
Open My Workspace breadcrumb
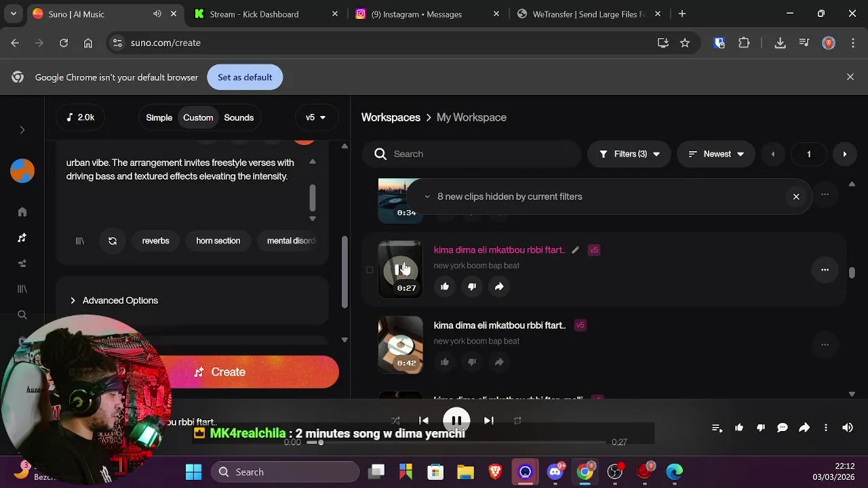point(471,117)
